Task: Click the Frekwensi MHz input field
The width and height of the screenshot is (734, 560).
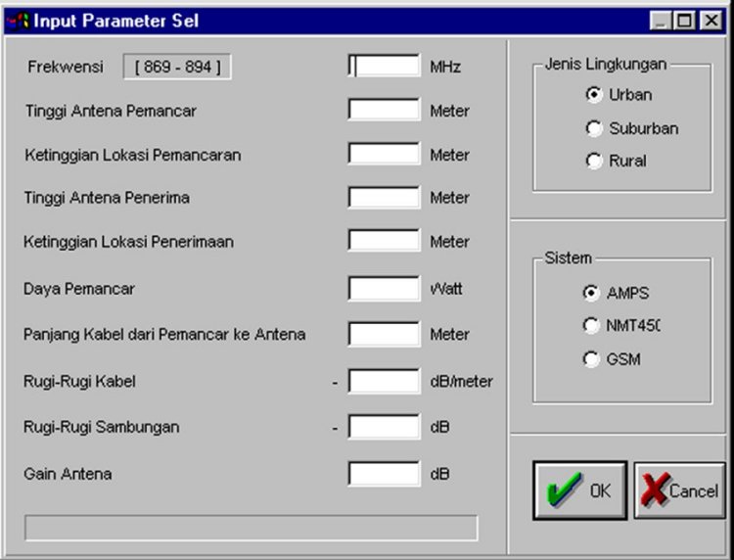Action: (384, 67)
